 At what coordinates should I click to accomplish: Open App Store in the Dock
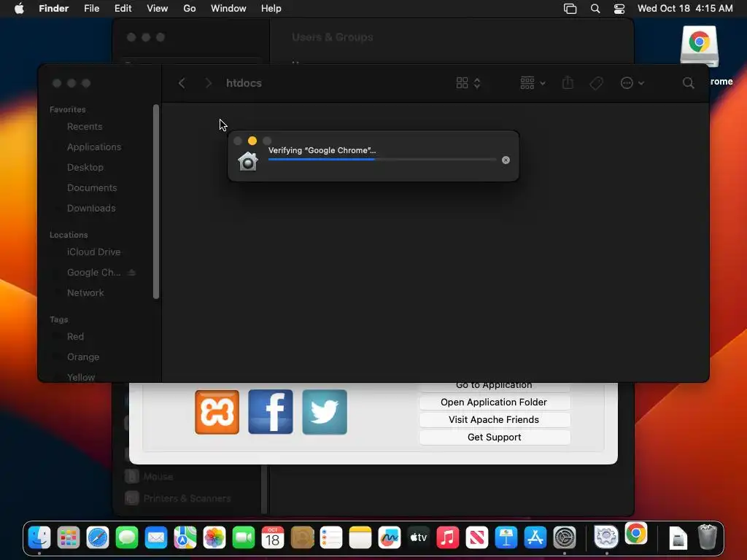point(535,537)
